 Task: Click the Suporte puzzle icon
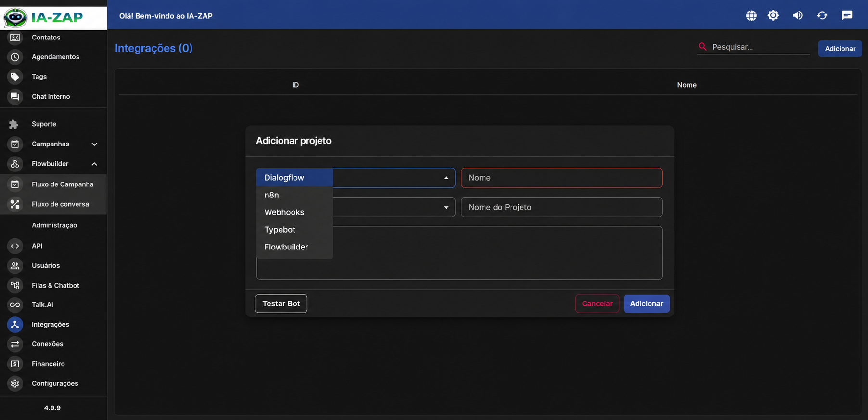click(13, 124)
